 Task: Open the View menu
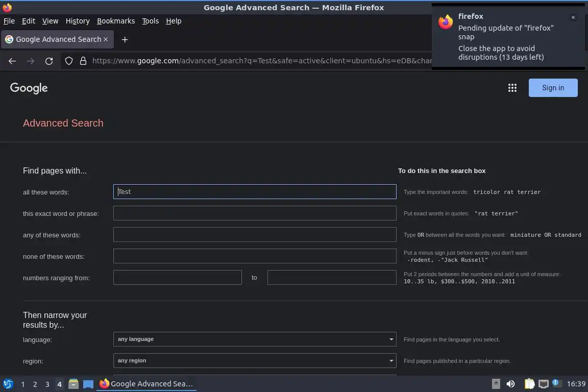(x=50, y=21)
